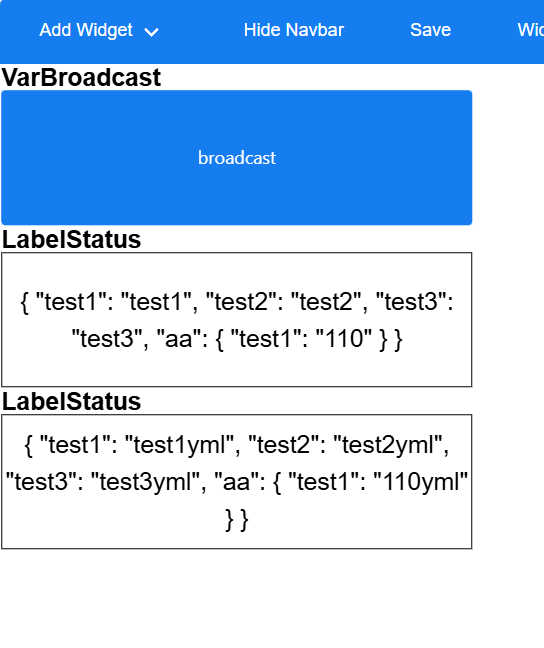Click the "aa" key in the yml label
This screenshot has height=648, width=544.
coord(237,482)
